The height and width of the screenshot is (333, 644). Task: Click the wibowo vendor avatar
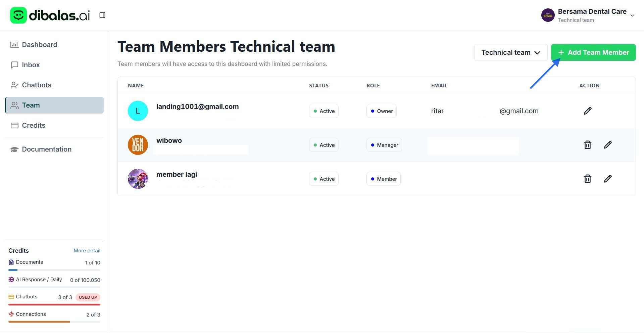pyautogui.click(x=138, y=145)
